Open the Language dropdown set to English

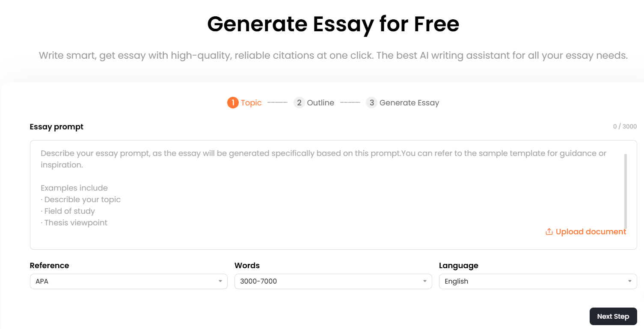pyautogui.click(x=537, y=281)
